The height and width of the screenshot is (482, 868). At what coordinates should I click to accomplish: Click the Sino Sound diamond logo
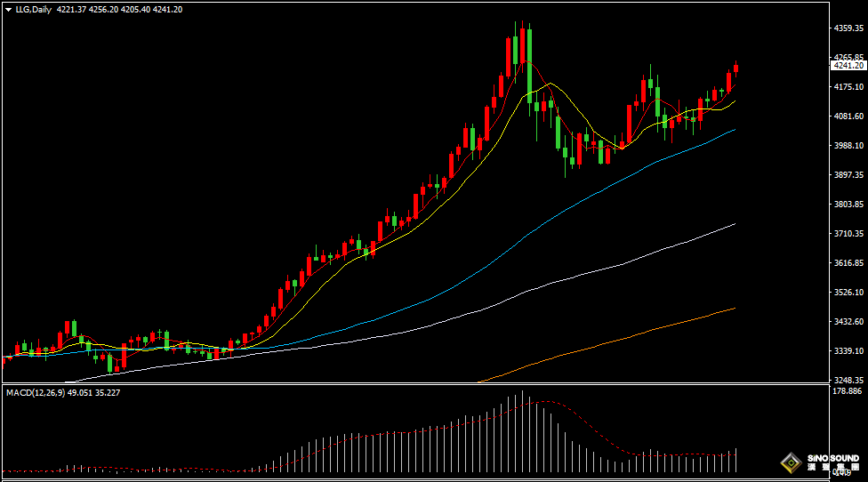click(x=791, y=462)
